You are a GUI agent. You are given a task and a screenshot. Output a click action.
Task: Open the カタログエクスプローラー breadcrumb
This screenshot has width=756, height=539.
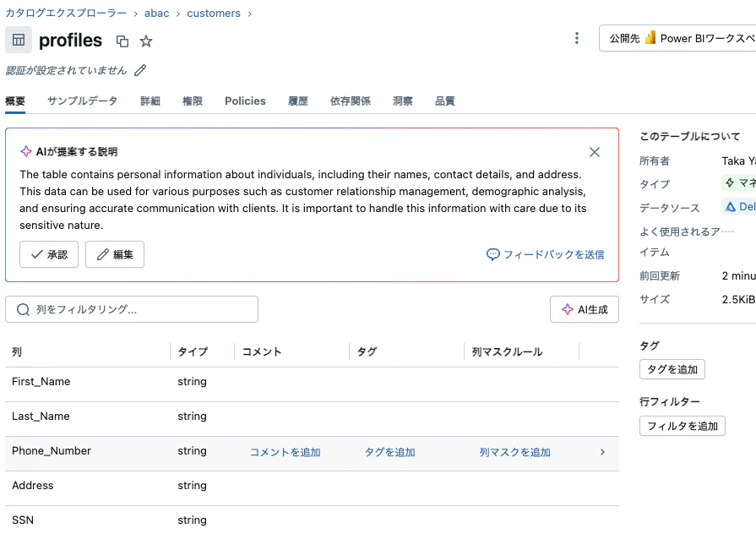[66, 13]
